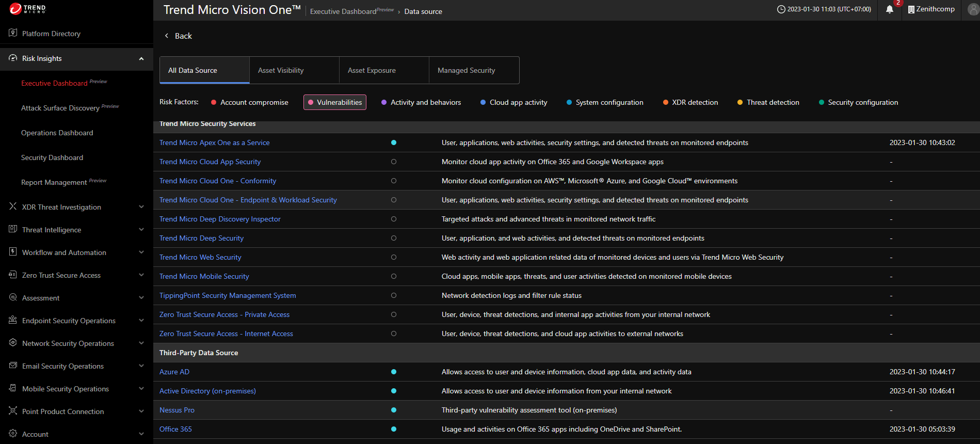
Task: Toggle the Threat detection filter
Action: 768,102
